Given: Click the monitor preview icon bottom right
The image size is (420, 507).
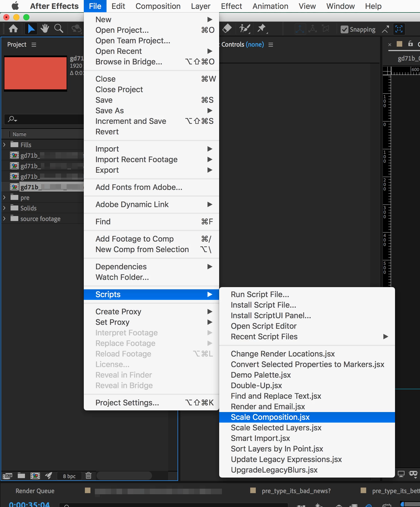Looking at the screenshot, I should tap(401, 474).
